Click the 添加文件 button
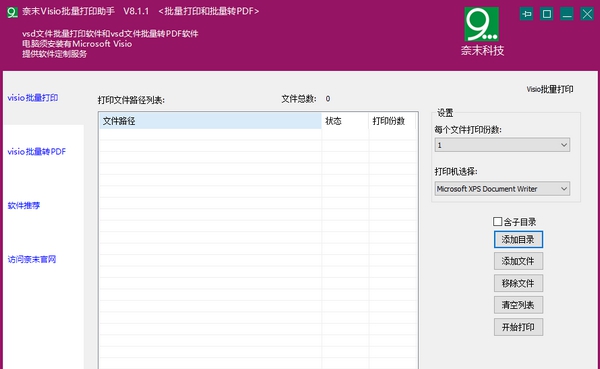 click(x=518, y=261)
